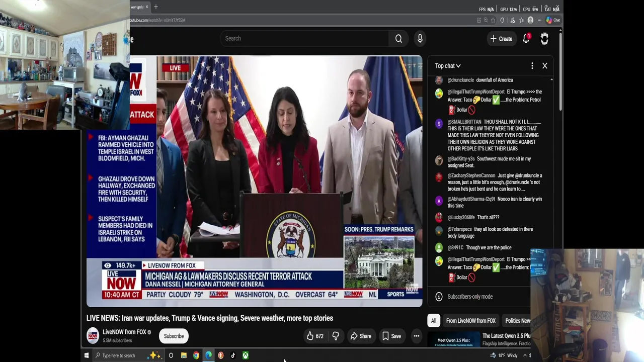Viewport: 644px width, 362px height.
Task: Dislike the video with thumbs down
Action: point(336,336)
